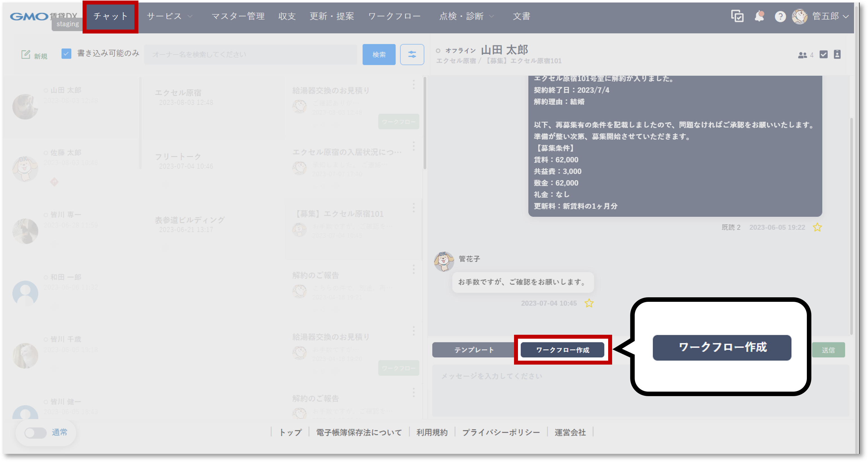Screen dimensions: 868x462
Task: Uncheck the 書き込み可能のみ checkbox
Action: [x=67, y=53]
